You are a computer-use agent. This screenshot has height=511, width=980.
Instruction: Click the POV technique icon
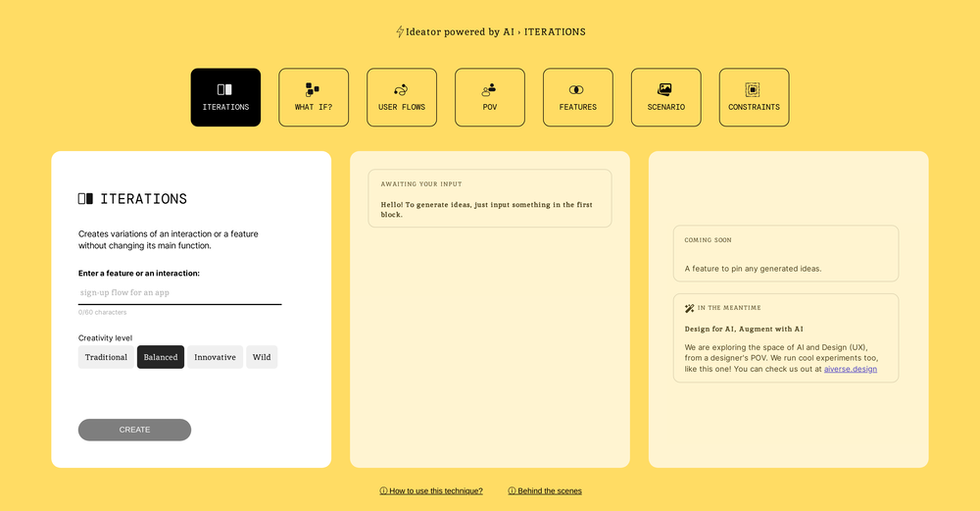[489, 89]
